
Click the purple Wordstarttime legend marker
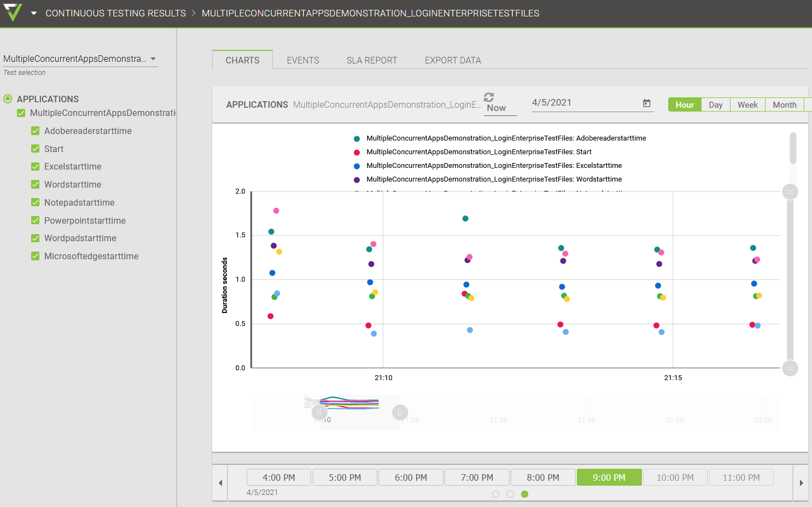click(357, 180)
